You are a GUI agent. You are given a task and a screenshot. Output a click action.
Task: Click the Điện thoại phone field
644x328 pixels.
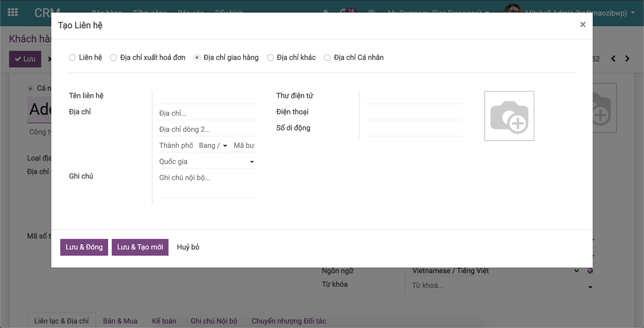[414, 113]
